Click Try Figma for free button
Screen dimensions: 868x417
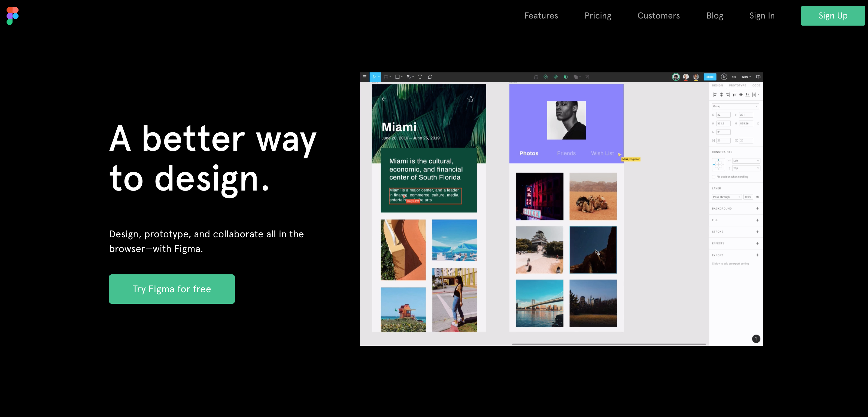pos(172,289)
